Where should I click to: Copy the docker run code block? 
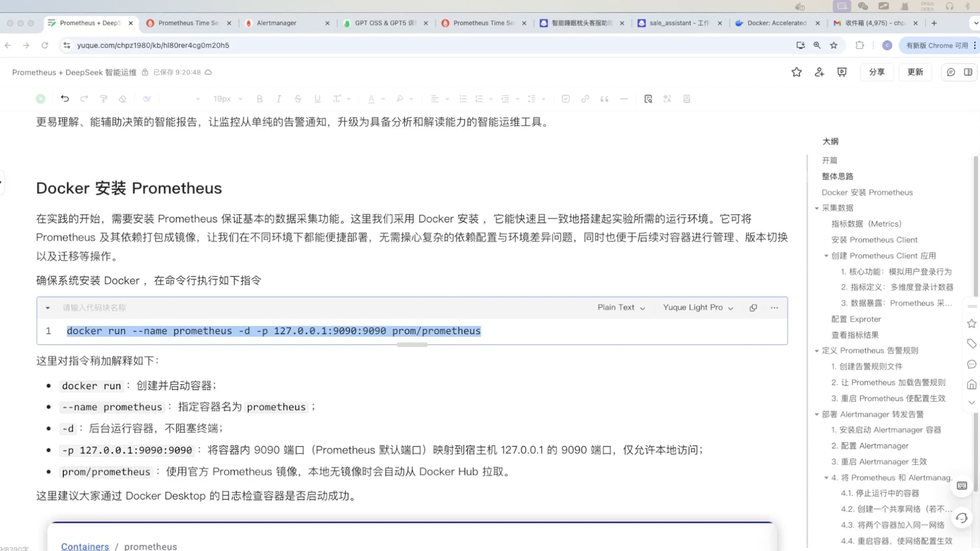[x=753, y=308]
